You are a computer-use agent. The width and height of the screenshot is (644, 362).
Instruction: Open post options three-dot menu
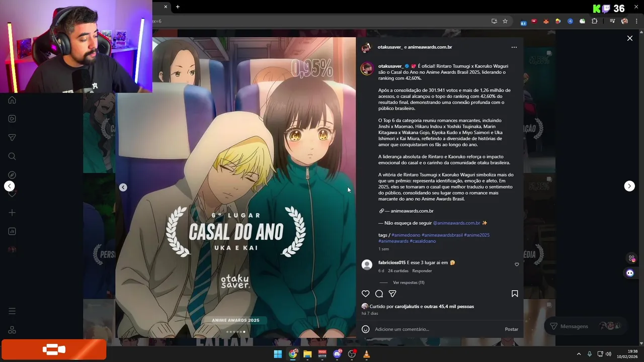pyautogui.click(x=514, y=47)
